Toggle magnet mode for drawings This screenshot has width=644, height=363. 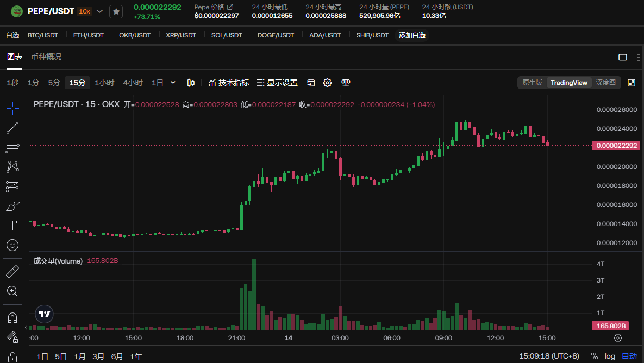point(12,317)
